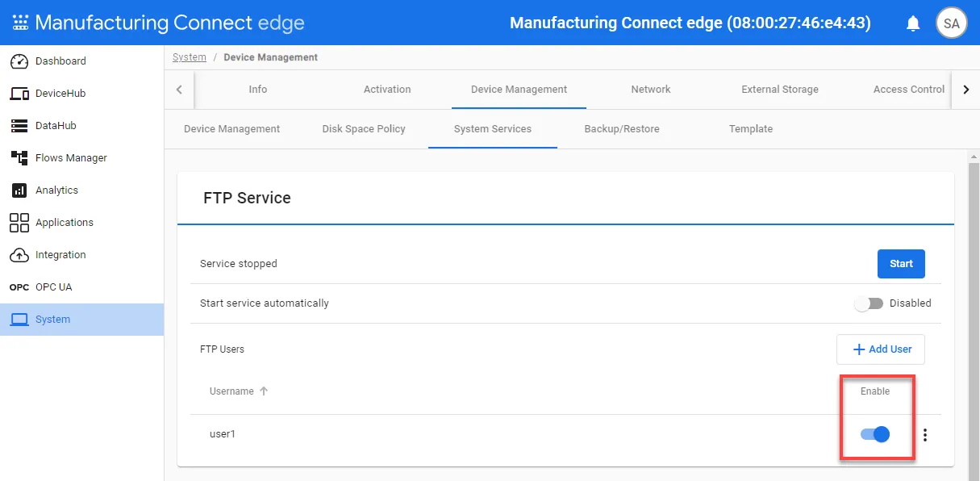Open the Dashboard gauge icon
Screen dimensions: 980x481
pyautogui.click(x=19, y=61)
